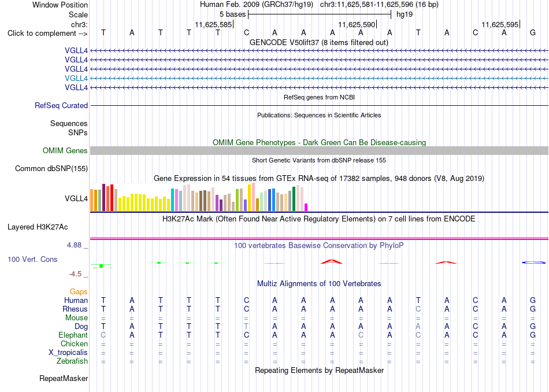Open the OMIM Genes track label

click(65, 151)
